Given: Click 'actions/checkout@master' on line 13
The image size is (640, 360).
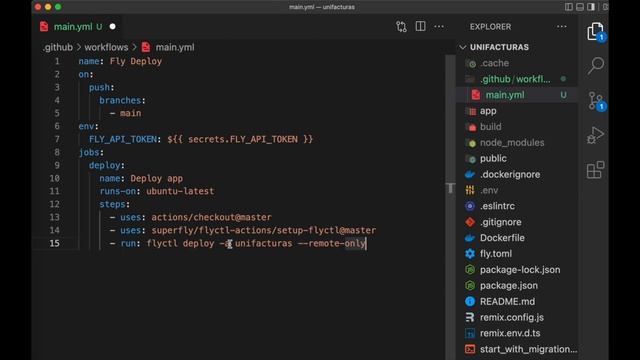Looking at the screenshot, I should point(211,217).
